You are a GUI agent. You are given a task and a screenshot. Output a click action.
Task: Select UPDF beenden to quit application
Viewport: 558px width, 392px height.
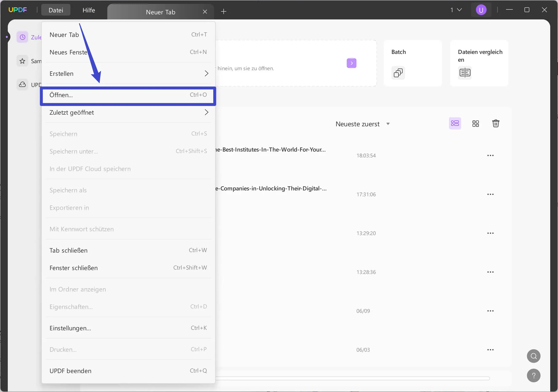click(x=70, y=370)
